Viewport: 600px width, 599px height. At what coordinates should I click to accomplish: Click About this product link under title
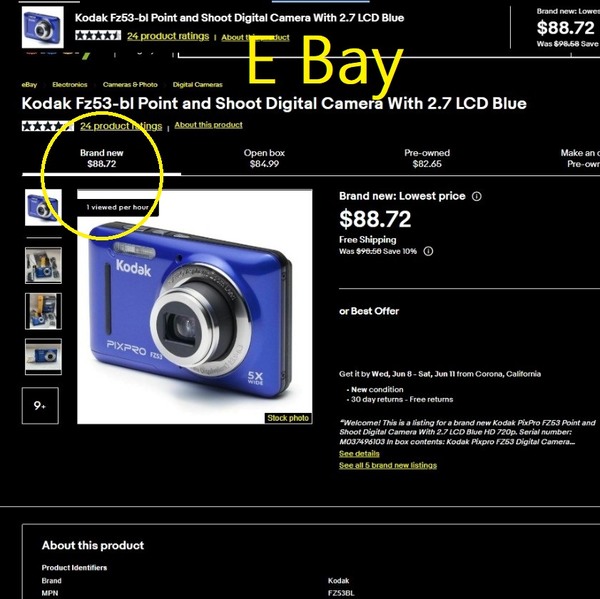[209, 125]
